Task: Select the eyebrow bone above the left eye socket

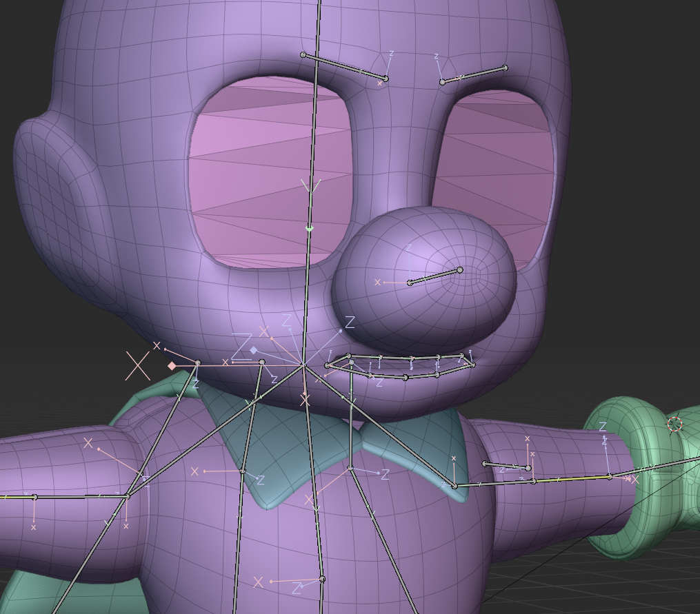Action: point(343,67)
